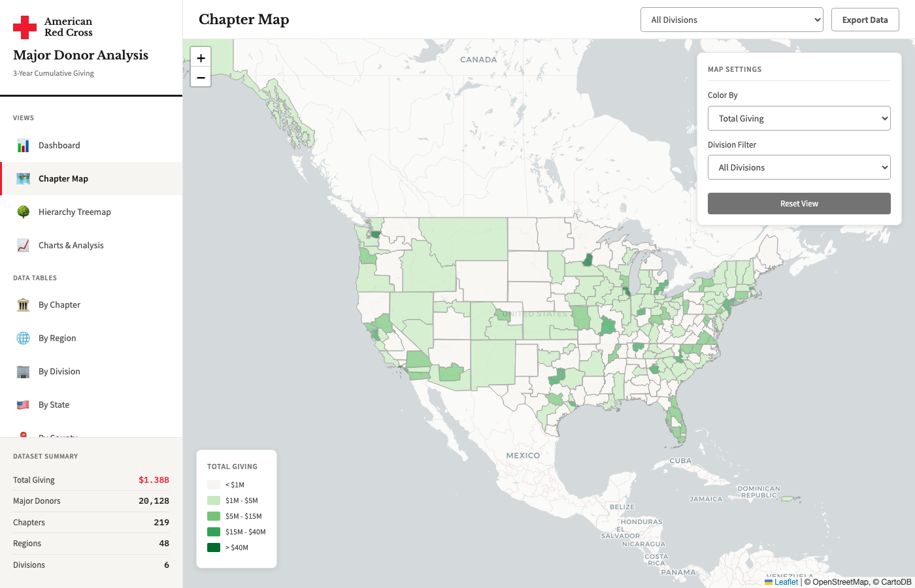Screen dimensions: 915x588
Task: Click the Montana chapter region on map
Action: [467, 238]
